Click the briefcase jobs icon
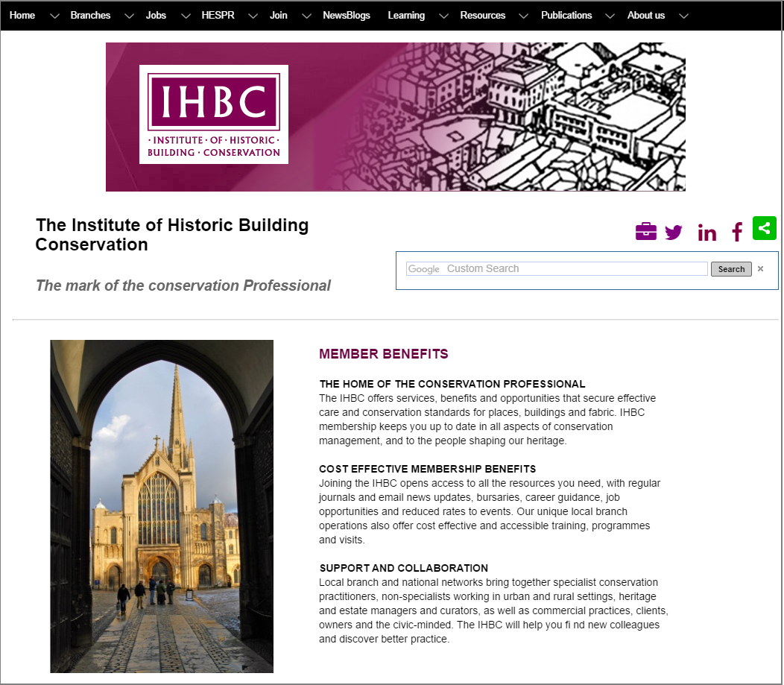The image size is (784, 685). [645, 232]
